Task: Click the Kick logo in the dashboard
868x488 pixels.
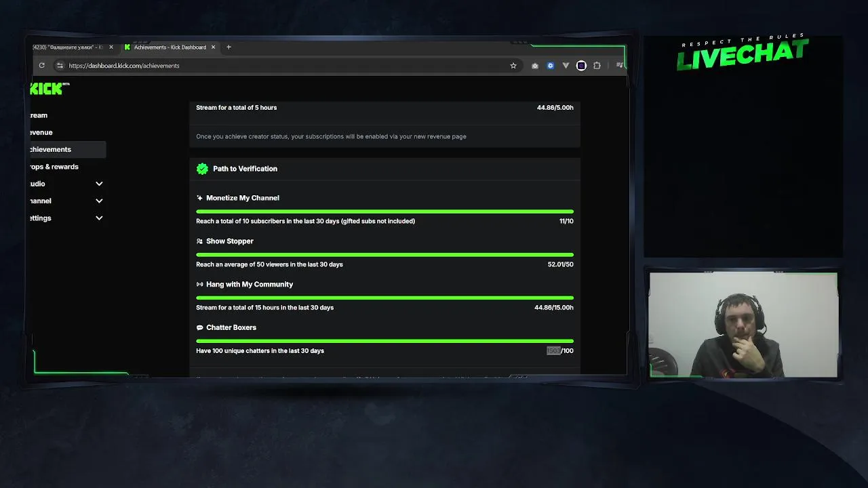Action: tap(49, 89)
